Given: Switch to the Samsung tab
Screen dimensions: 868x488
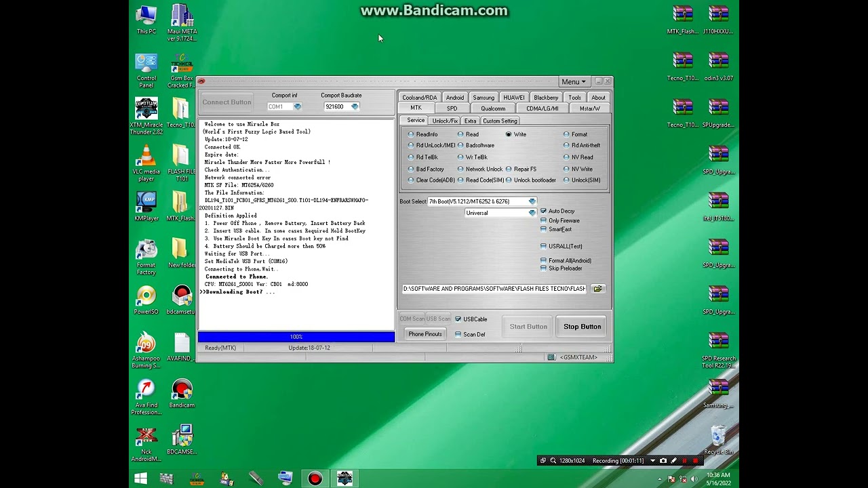Looking at the screenshot, I should (484, 98).
